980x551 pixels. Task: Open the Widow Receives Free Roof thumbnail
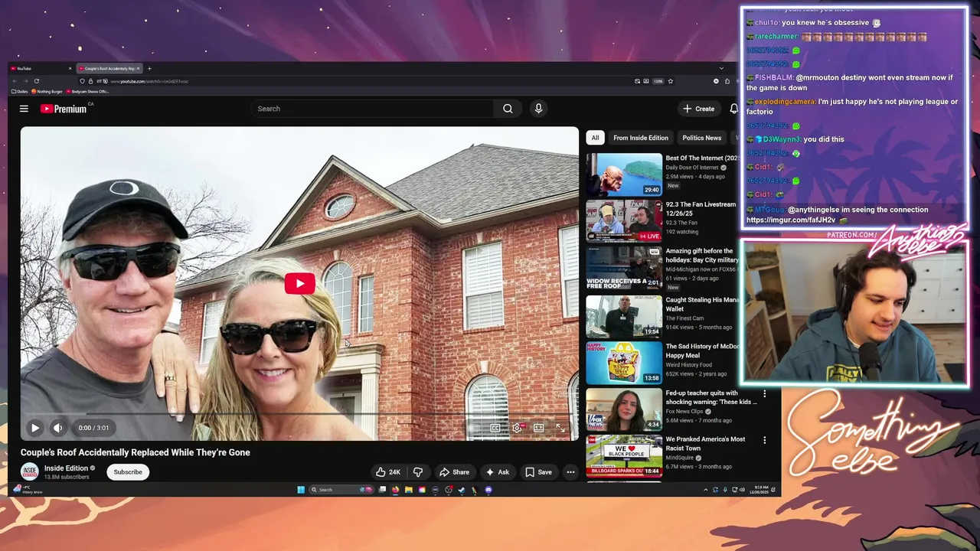(624, 268)
